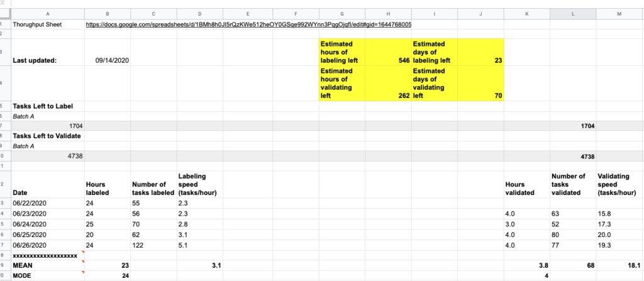
Task: Select the column H header
Action: (388, 13)
